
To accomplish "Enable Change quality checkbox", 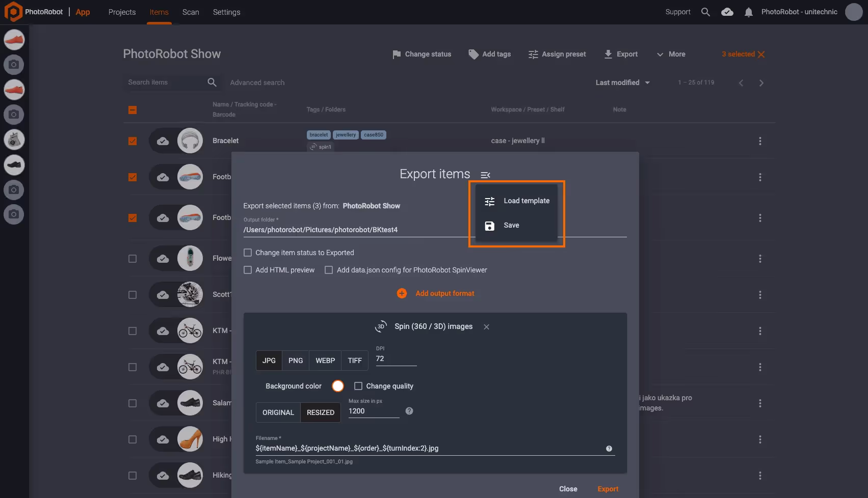I will tap(358, 386).
